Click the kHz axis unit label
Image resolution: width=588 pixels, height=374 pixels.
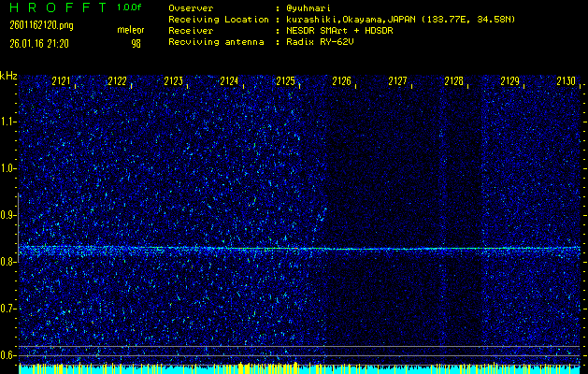tap(8, 76)
